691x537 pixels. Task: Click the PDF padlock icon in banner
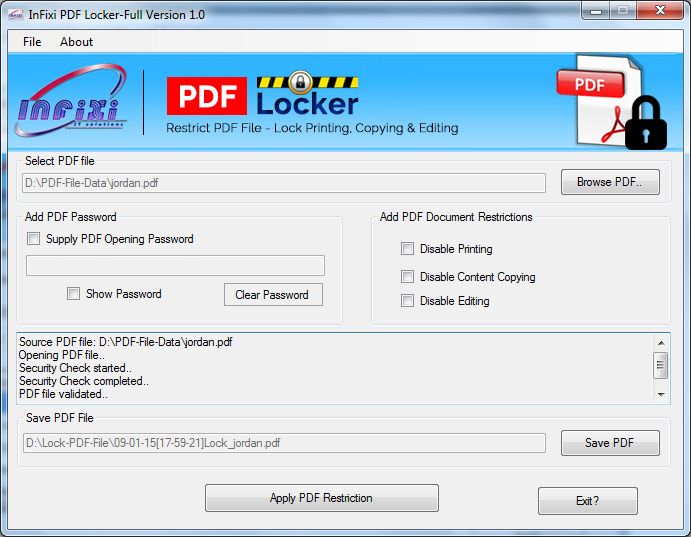pos(612,102)
